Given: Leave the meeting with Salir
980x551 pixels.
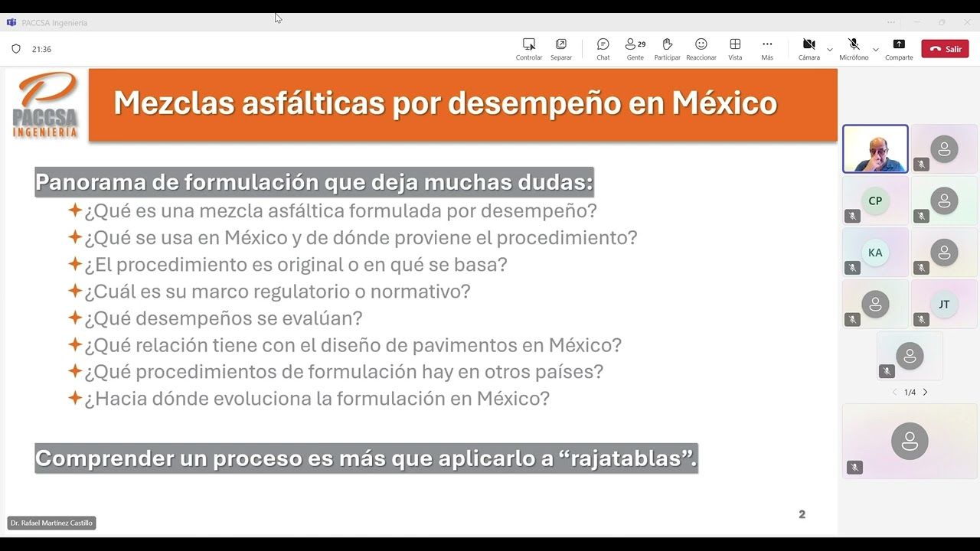Looking at the screenshot, I should 945,49.
